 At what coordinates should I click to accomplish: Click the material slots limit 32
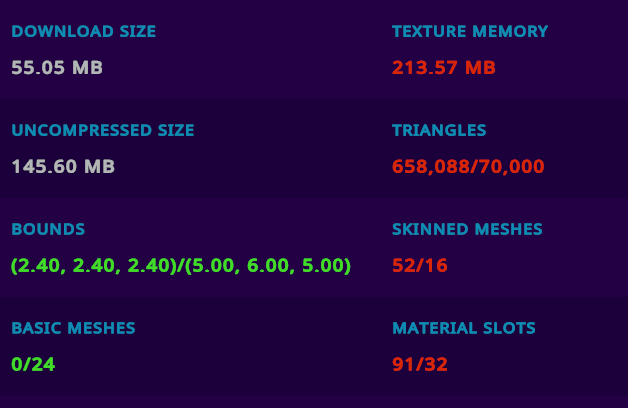point(435,364)
